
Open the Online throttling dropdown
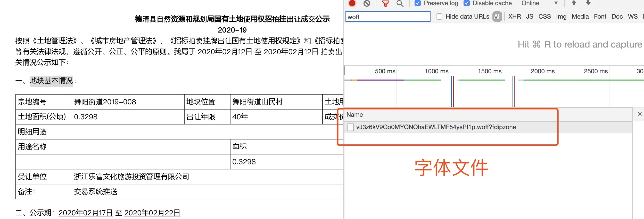539,3
